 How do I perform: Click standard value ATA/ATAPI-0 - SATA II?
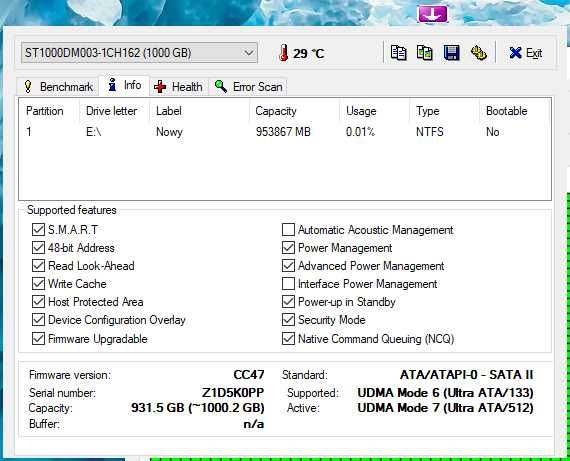click(466, 375)
